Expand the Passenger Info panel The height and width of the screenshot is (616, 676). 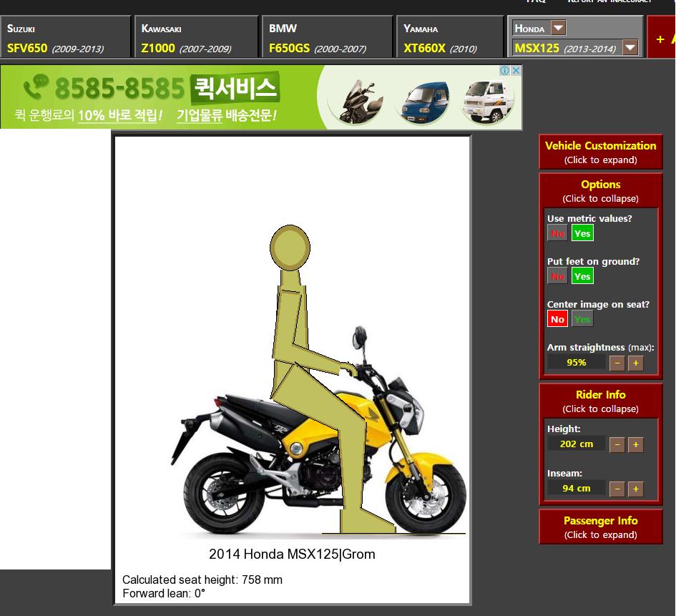pyautogui.click(x=600, y=527)
